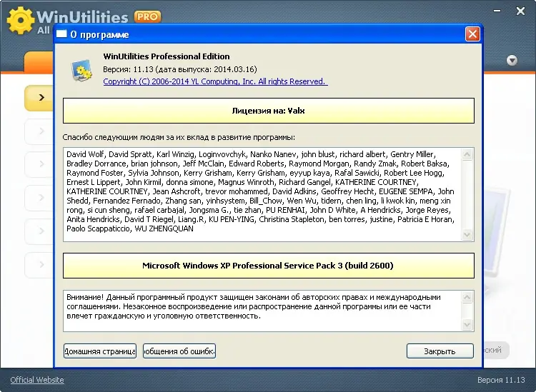Viewport: 536px width, 392px height.
Task: Click the contributors list scroll down arrow
Action: coord(467,235)
